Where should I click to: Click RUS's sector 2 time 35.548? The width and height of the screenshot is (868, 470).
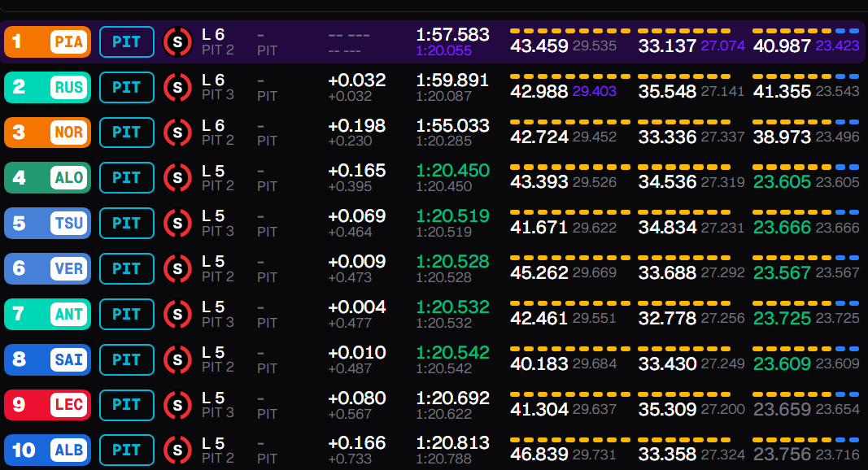[667, 91]
